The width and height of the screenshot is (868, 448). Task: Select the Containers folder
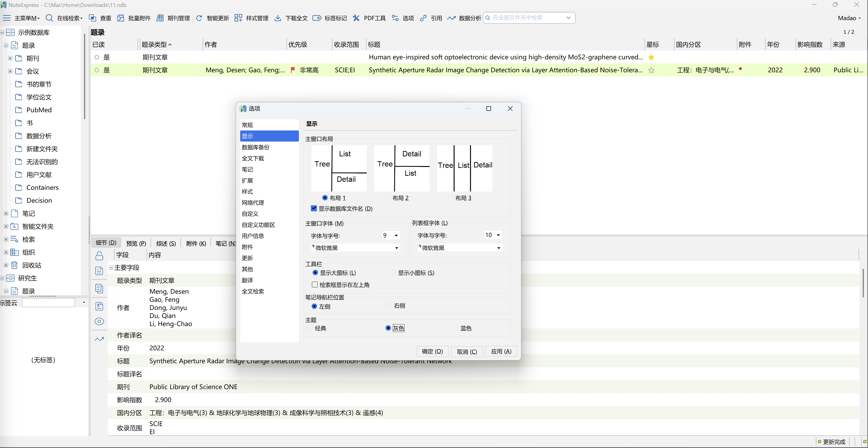(42, 188)
